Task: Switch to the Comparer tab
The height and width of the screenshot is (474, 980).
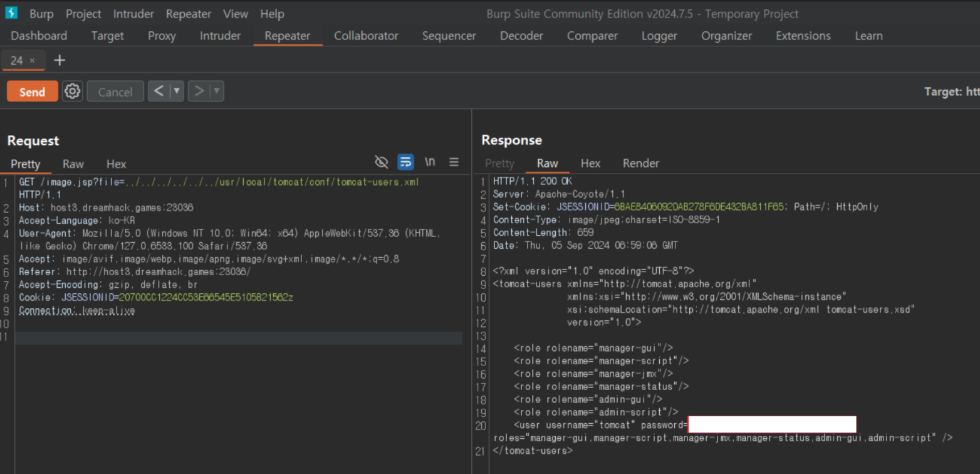Action: (592, 36)
